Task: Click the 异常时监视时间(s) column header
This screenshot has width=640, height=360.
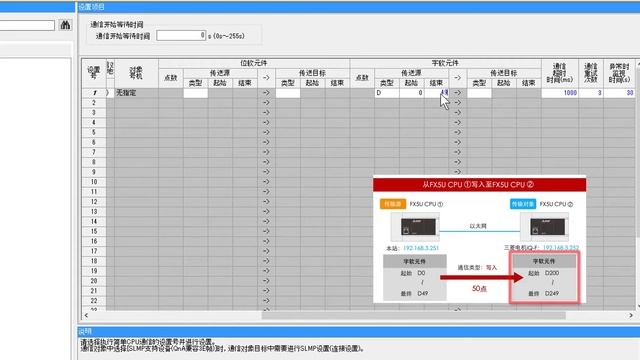Action: (x=619, y=73)
